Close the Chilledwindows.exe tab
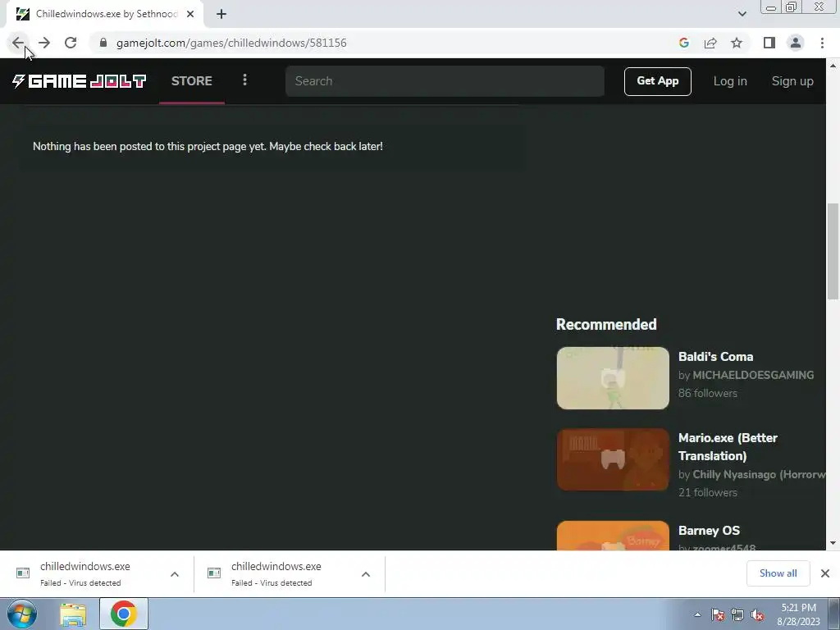Viewport: 840px width, 630px height. pyautogui.click(x=190, y=14)
